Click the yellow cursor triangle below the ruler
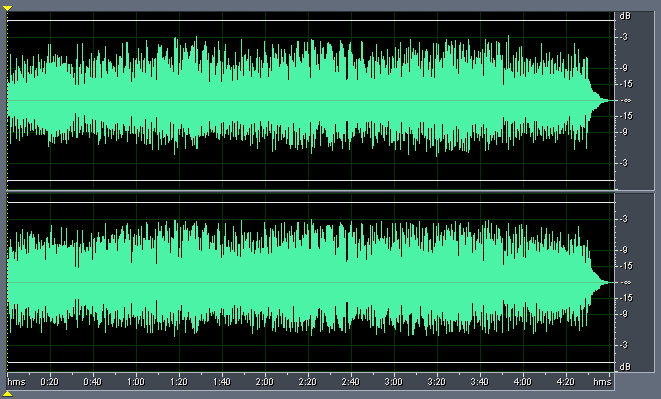Screen dimensions: 661x399 coord(7,394)
